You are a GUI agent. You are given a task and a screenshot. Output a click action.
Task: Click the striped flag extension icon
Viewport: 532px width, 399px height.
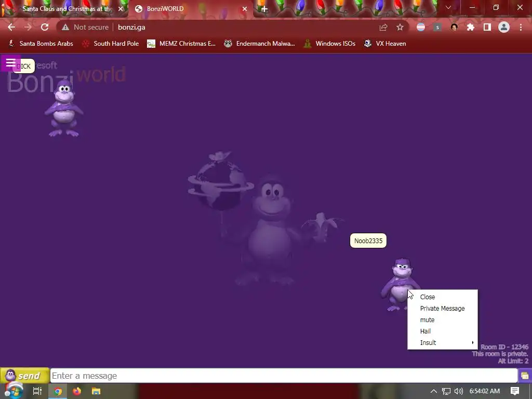(x=421, y=27)
